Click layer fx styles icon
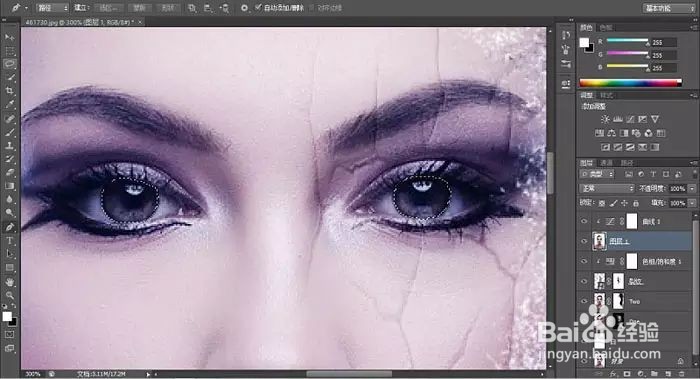 click(613, 374)
